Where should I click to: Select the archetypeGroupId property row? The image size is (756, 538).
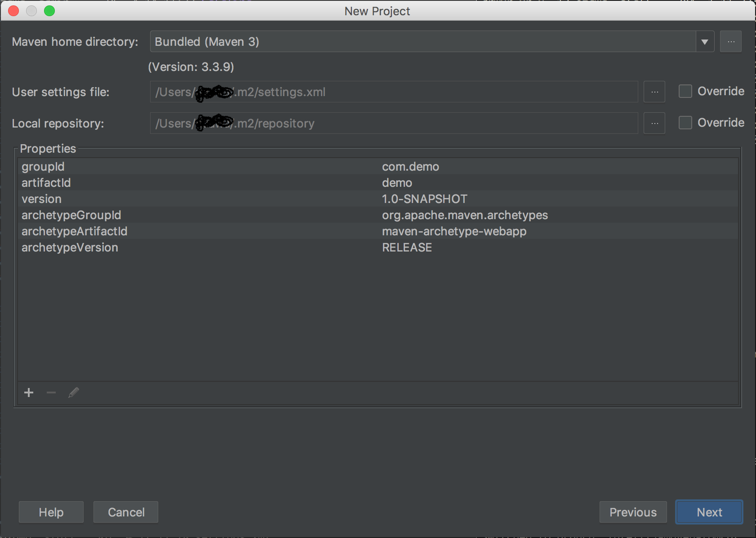[x=378, y=215]
